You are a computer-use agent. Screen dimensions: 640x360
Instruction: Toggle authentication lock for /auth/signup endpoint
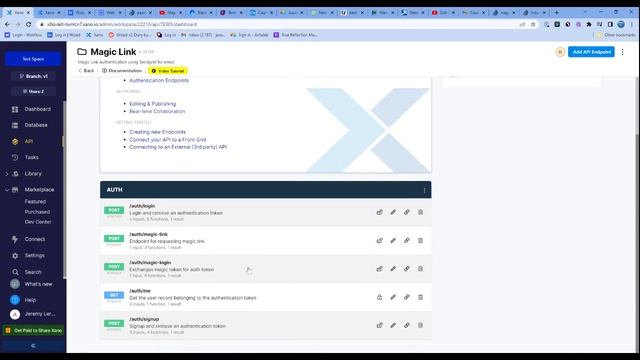click(380, 325)
